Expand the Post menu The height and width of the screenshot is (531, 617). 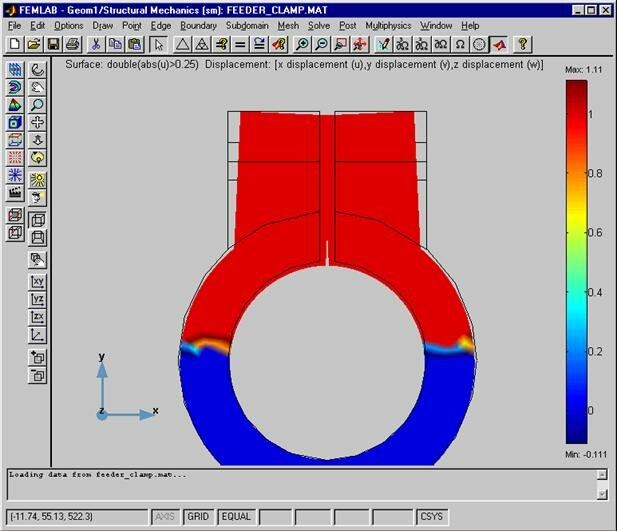(x=347, y=25)
